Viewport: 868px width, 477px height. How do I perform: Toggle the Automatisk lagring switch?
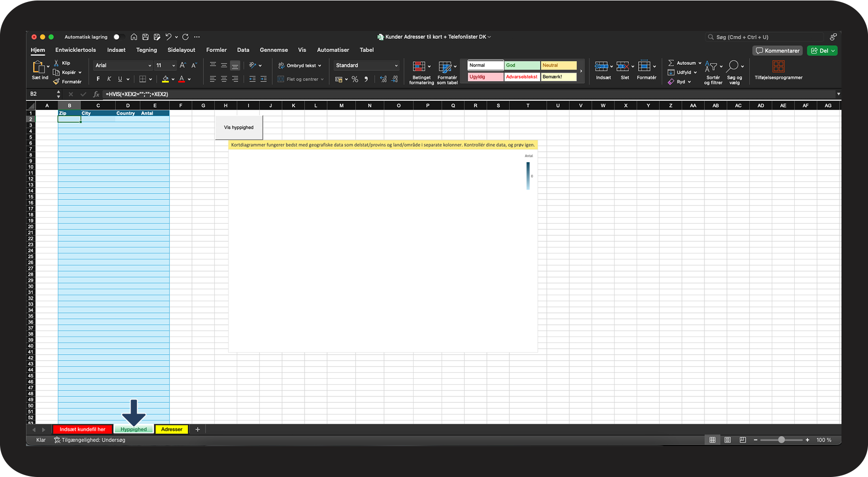click(118, 37)
